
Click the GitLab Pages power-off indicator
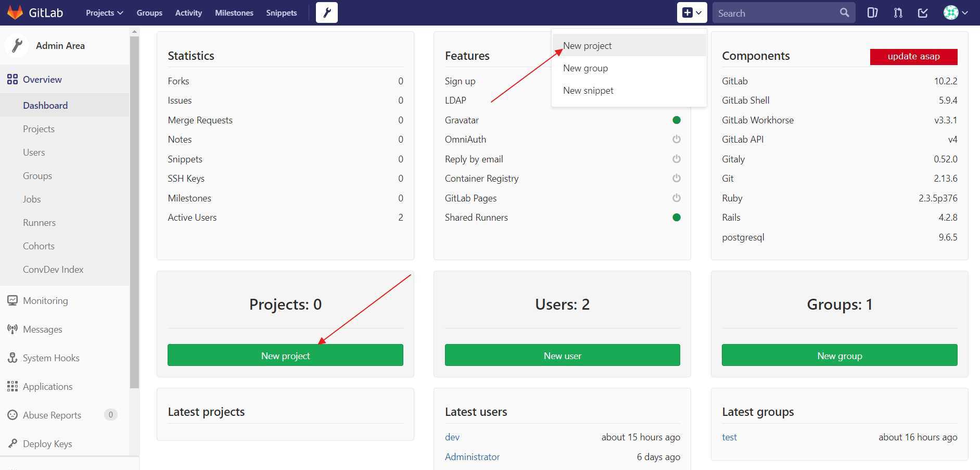tap(677, 198)
